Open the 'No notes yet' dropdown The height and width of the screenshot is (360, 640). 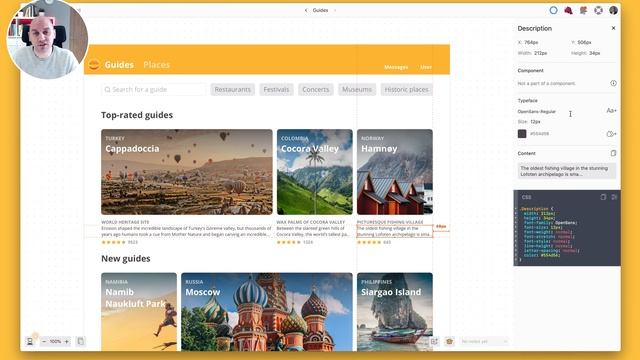(484, 341)
